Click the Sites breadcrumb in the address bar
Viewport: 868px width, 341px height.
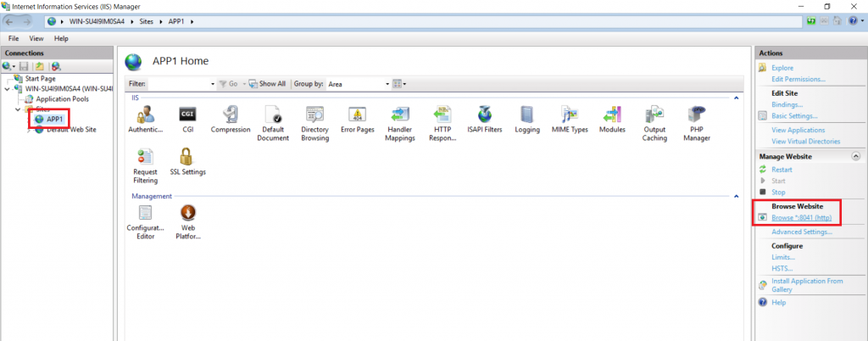point(147,21)
